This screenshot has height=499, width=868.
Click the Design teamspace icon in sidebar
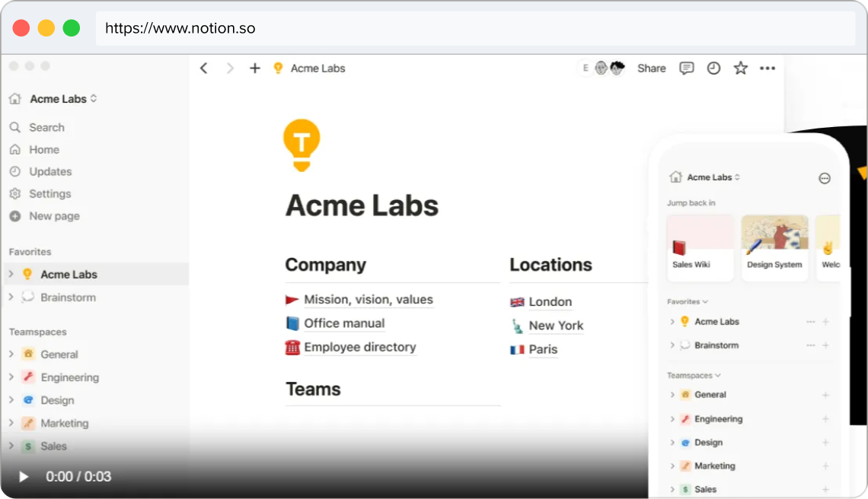coord(28,400)
